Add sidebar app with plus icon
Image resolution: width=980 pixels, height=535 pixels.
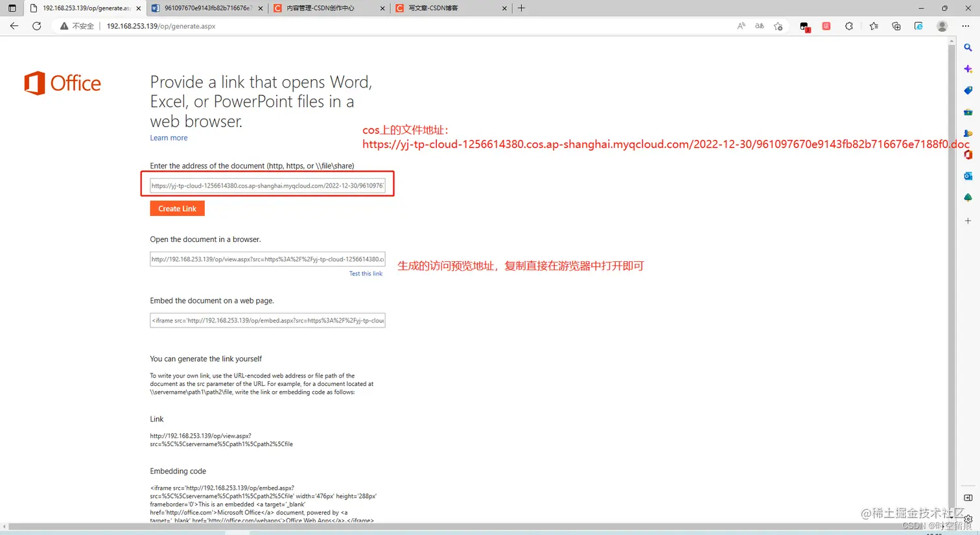(968, 221)
